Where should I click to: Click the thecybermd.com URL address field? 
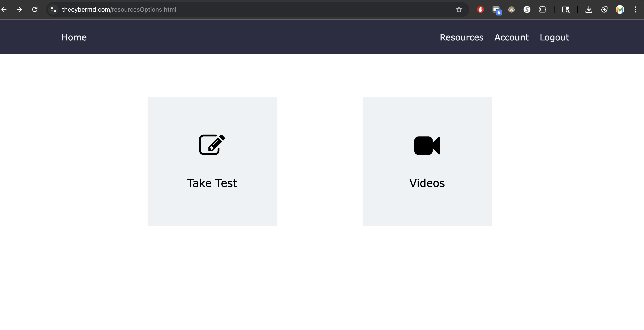click(x=119, y=9)
